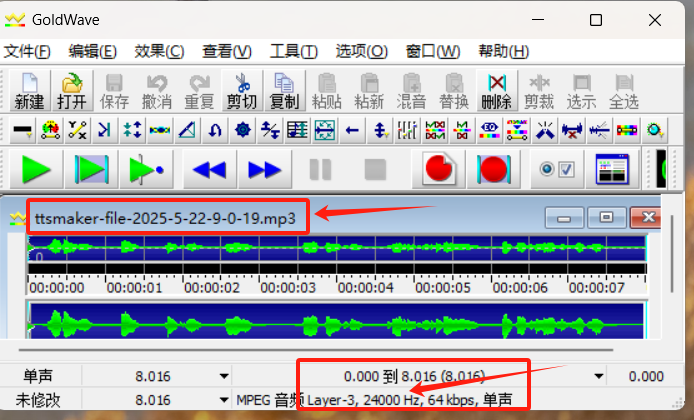Open the Dynamics effect icon with yellow line
Image resolution: width=694 pixels, height=420 pixels.
(77, 131)
